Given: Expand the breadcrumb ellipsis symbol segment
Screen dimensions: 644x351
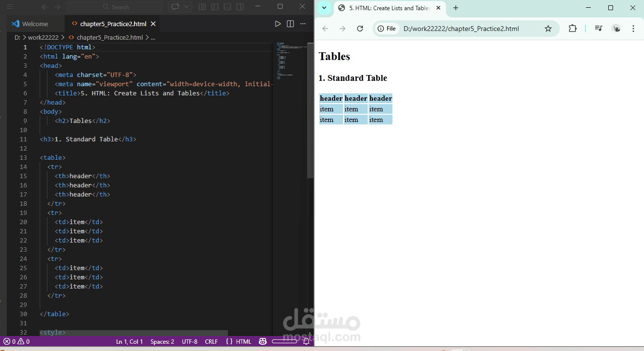Looking at the screenshot, I should [x=153, y=37].
